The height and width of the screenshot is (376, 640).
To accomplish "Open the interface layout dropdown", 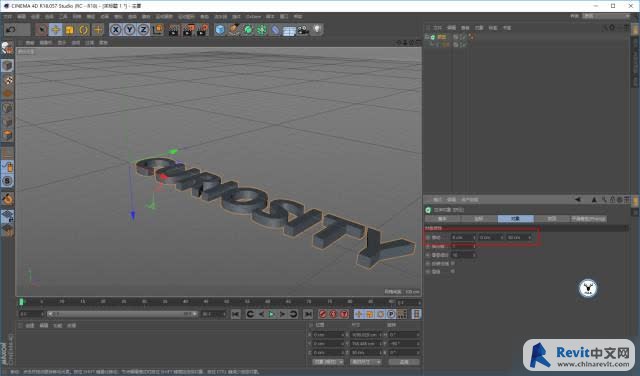I will pos(607,16).
